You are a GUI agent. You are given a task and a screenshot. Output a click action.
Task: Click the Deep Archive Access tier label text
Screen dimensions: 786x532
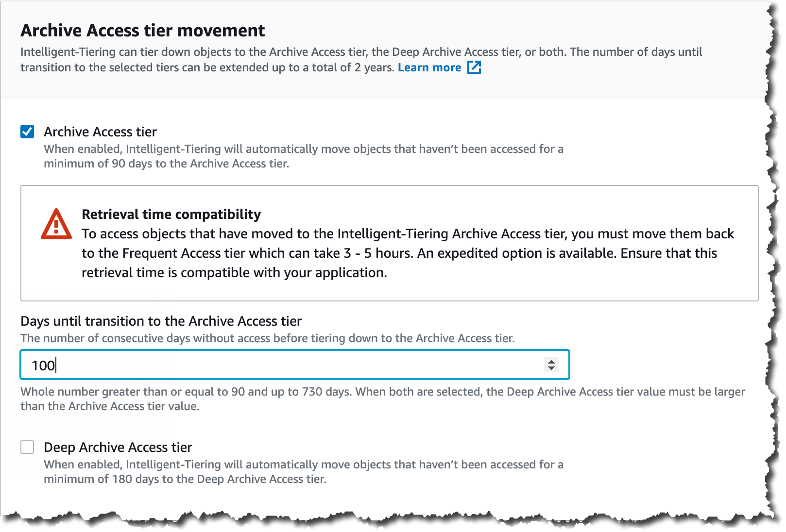point(118,447)
